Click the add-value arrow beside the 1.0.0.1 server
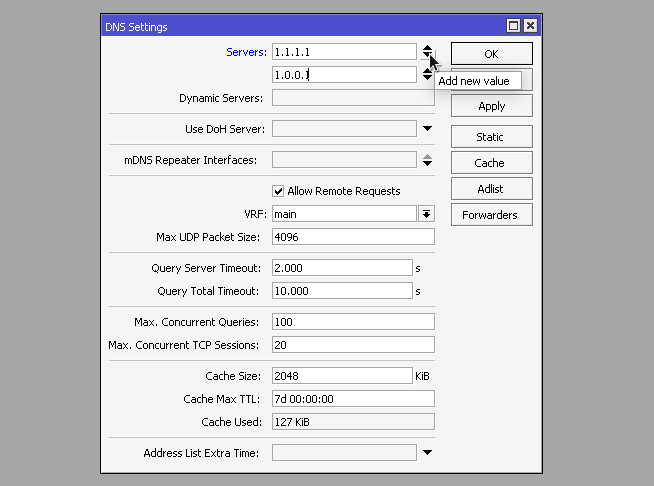654x486 pixels. pos(427,78)
